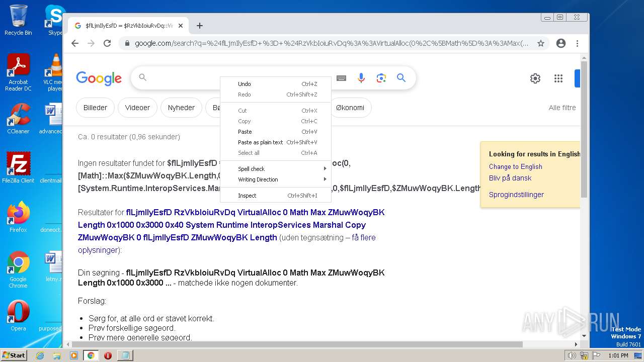This screenshot has width=644, height=362.
Task: Search by image with Lens icon
Action: pyautogui.click(x=381, y=78)
